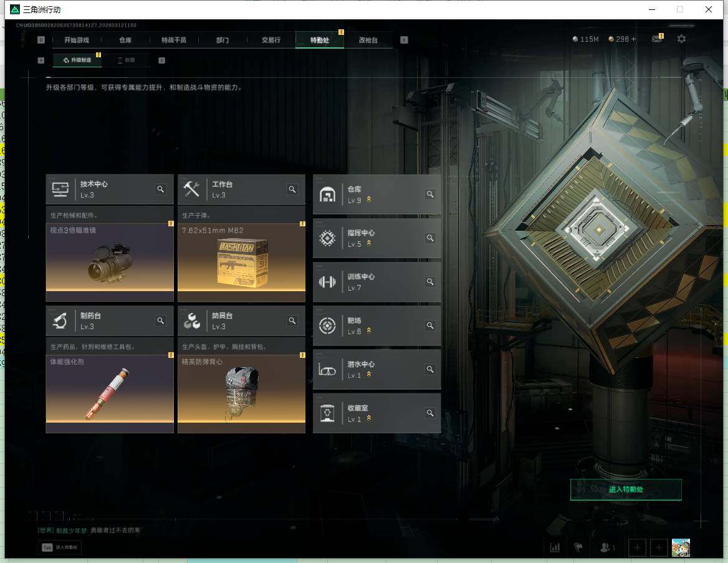Click the 潜水中心 upgrade chevron arrow
Viewport: 728px width, 563px height.
click(369, 375)
